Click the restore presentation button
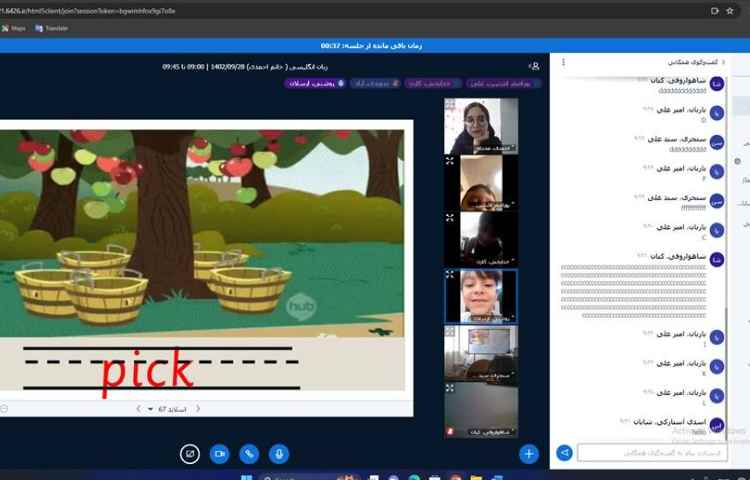 189,454
